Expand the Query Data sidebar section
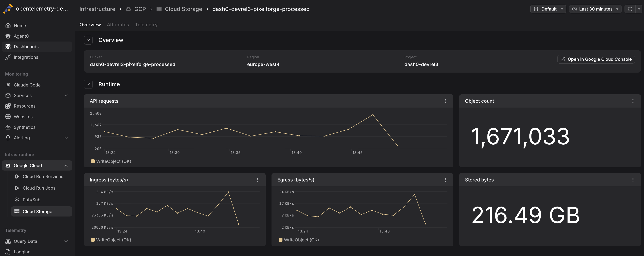The image size is (644, 256). 66,241
